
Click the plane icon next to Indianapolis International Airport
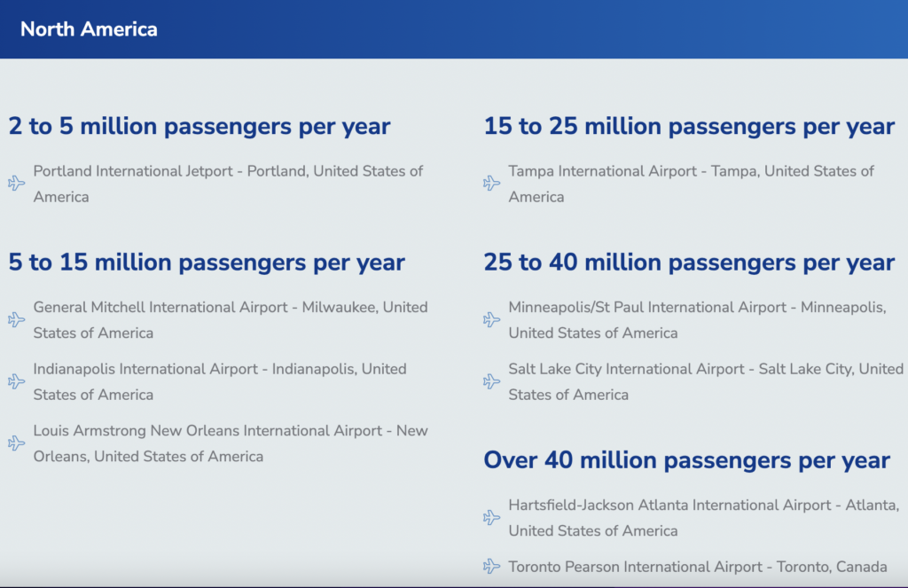(17, 381)
